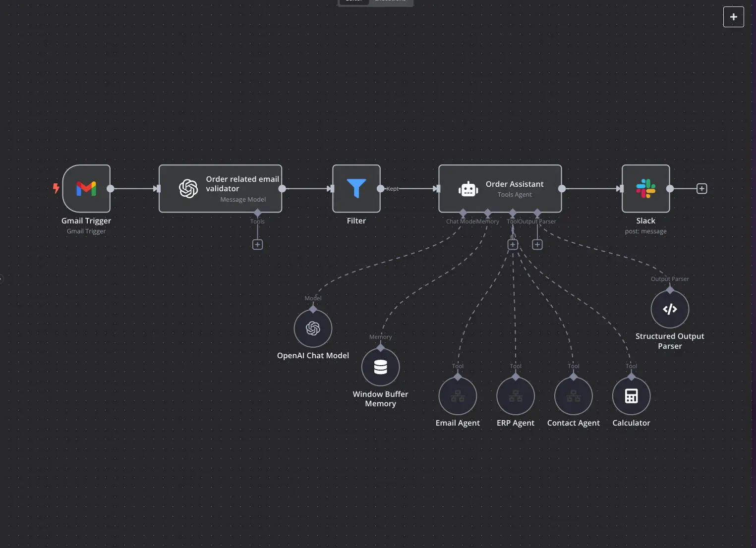
Task: Open the Order Assistant Tools Agent node
Action: pos(500,189)
